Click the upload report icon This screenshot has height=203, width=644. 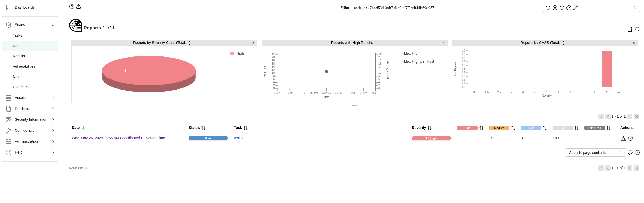79,7
